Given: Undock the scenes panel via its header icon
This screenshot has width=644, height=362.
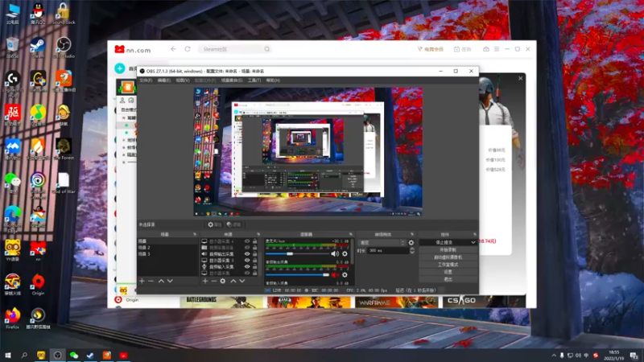Looking at the screenshot, I should [195, 234].
